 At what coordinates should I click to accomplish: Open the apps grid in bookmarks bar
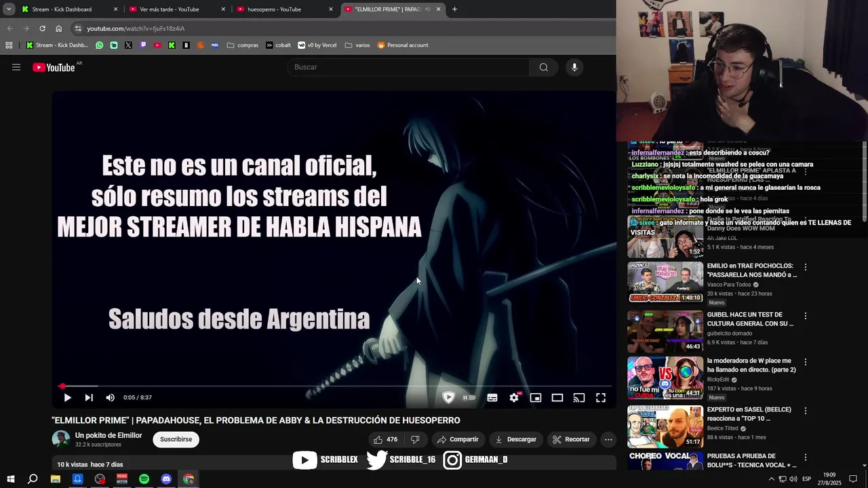point(9,45)
